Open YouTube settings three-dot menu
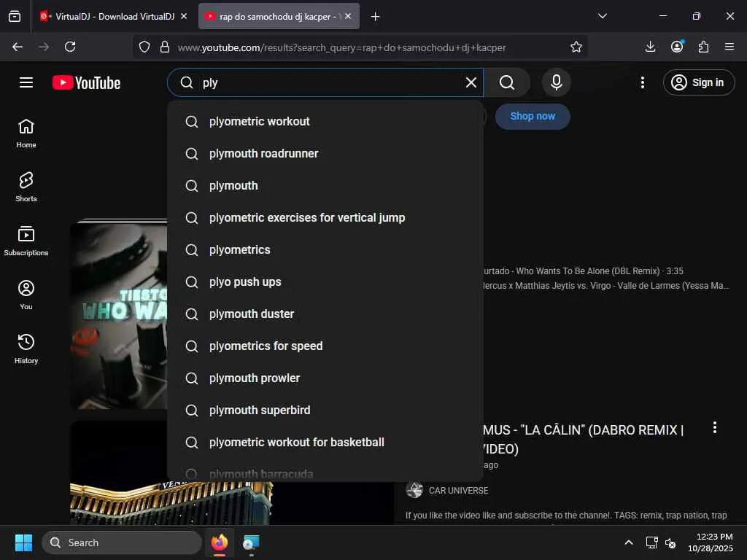This screenshot has width=747, height=560. pyautogui.click(x=642, y=82)
